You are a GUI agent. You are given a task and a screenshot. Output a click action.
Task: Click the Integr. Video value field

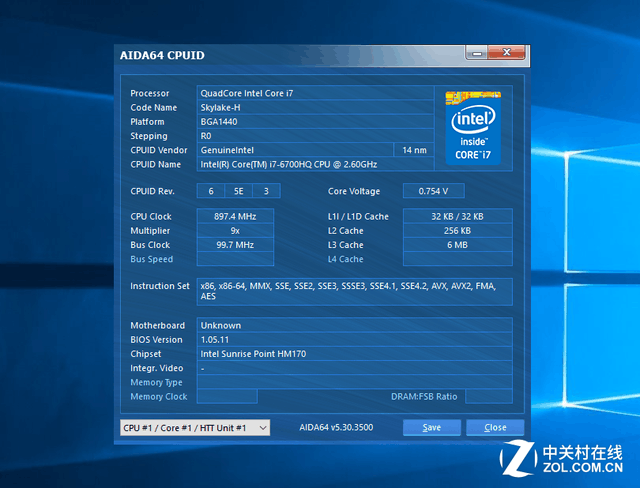coord(355,368)
